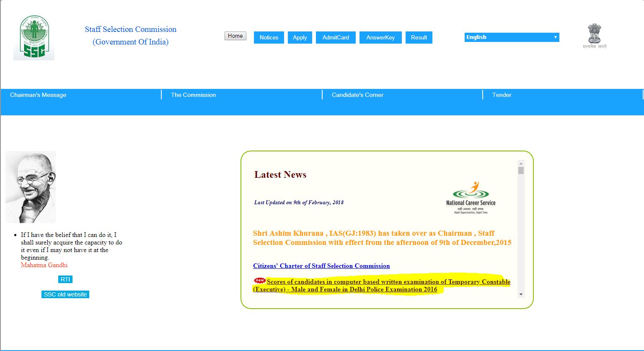Open Citizens' Charter of Staff Selection Commission
The width and height of the screenshot is (644, 351).
point(321,266)
